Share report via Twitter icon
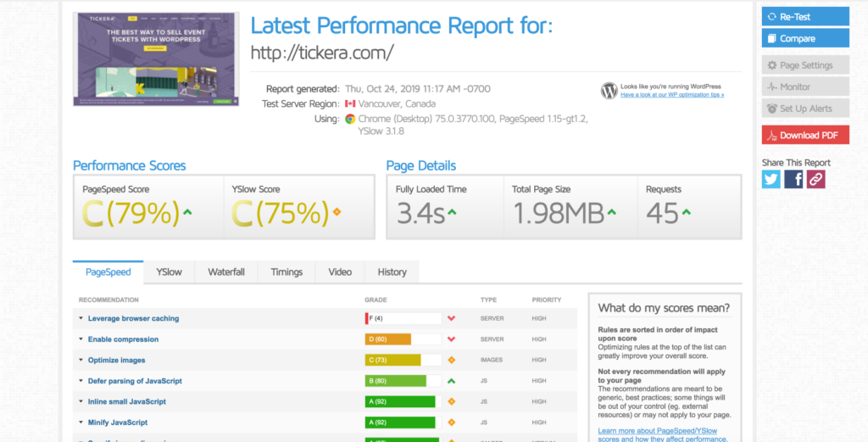The image size is (868, 442). (x=771, y=179)
